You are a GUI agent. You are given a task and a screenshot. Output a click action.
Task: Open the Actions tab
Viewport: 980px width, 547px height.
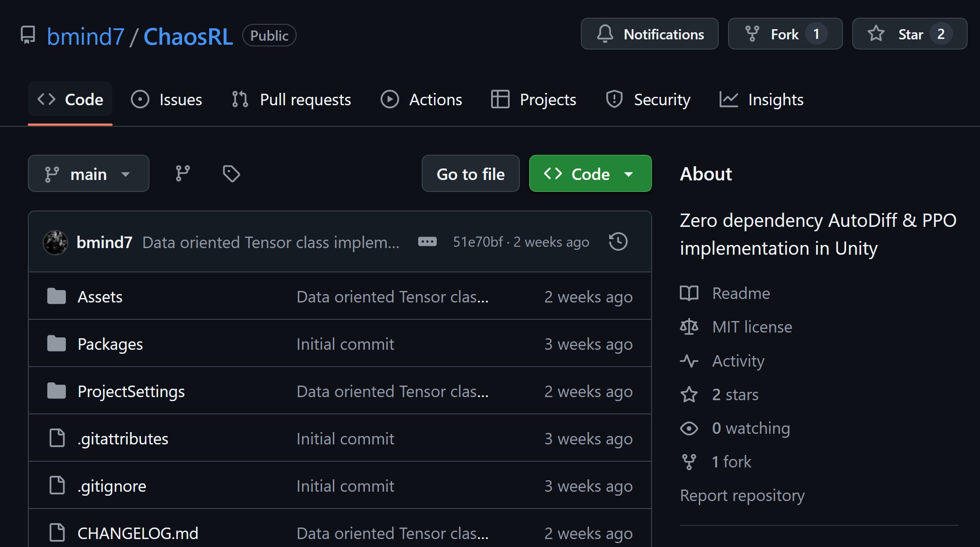pos(421,99)
